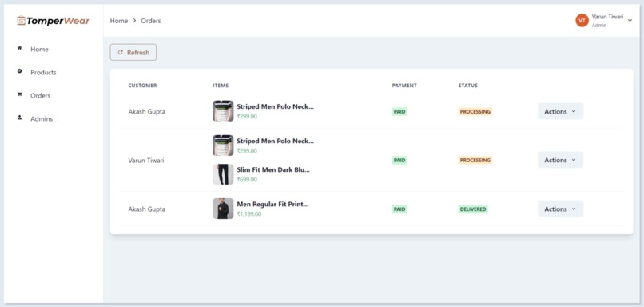This screenshot has width=644, height=307.
Task: Click the TomperWear logo
Action: coord(54,21)
